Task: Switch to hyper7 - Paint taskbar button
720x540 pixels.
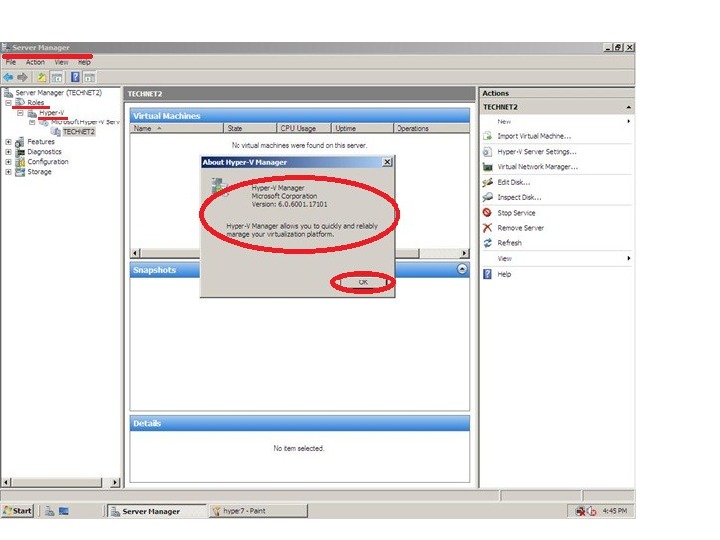Action: [x=258, y=511]
